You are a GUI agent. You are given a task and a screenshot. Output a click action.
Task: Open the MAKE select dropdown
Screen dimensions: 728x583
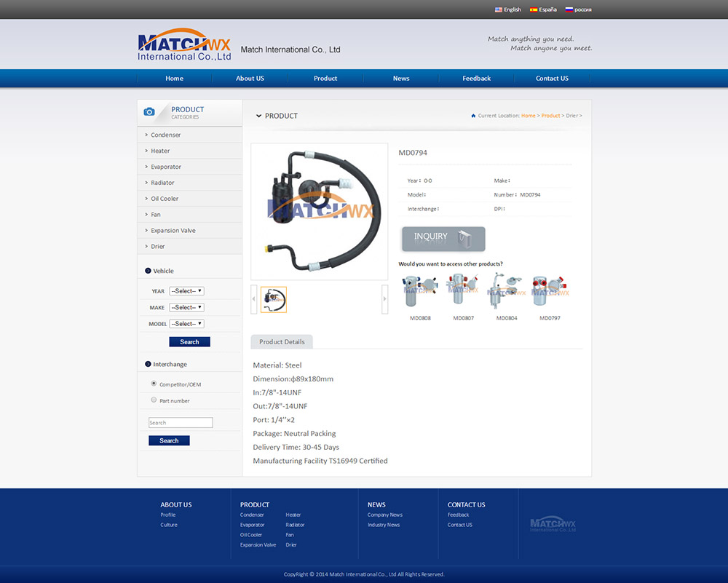coord(186,307)
